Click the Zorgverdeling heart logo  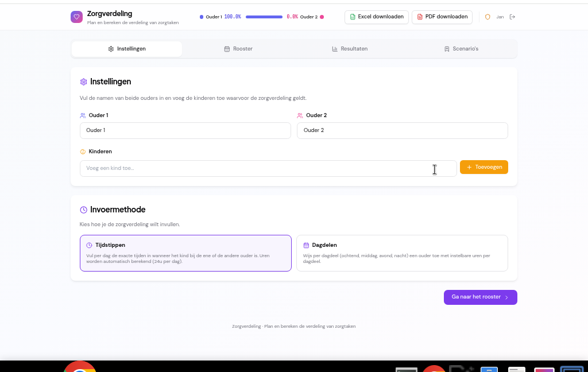point(76,17)
